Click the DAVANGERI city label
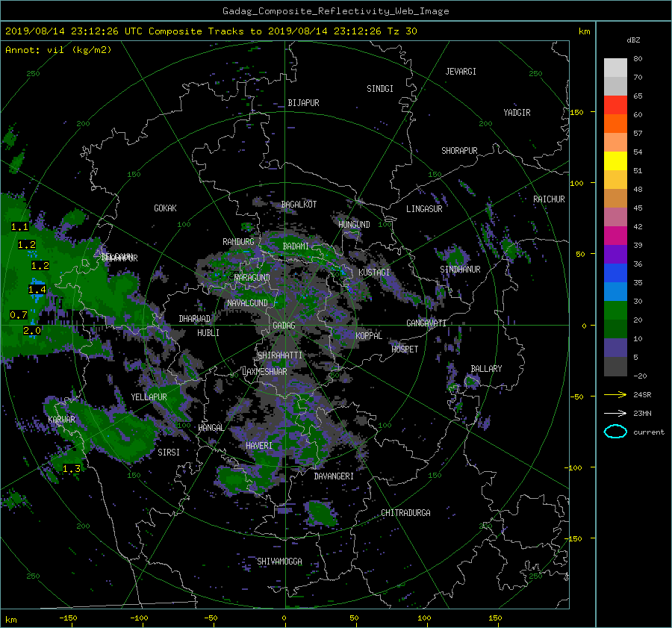 (334, 476)
